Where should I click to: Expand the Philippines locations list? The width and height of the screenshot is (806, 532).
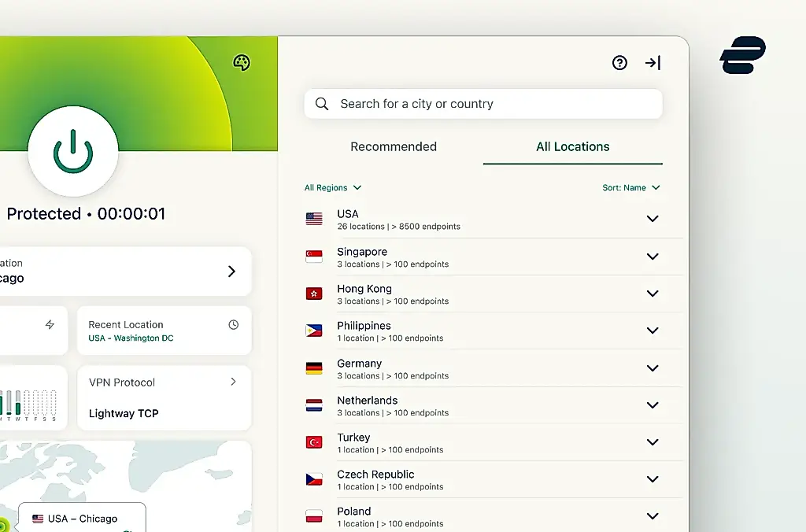pos(653,331)
